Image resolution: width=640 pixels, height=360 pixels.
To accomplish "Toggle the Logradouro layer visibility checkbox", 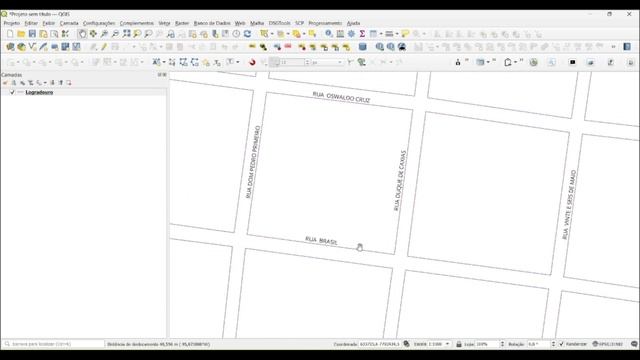I will point(12,93).
